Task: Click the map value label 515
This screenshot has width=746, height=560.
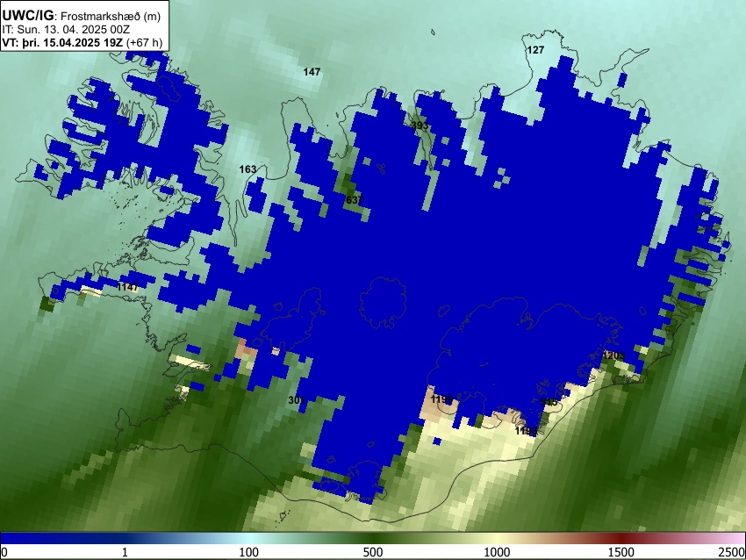Action: (x=549, y=403)
